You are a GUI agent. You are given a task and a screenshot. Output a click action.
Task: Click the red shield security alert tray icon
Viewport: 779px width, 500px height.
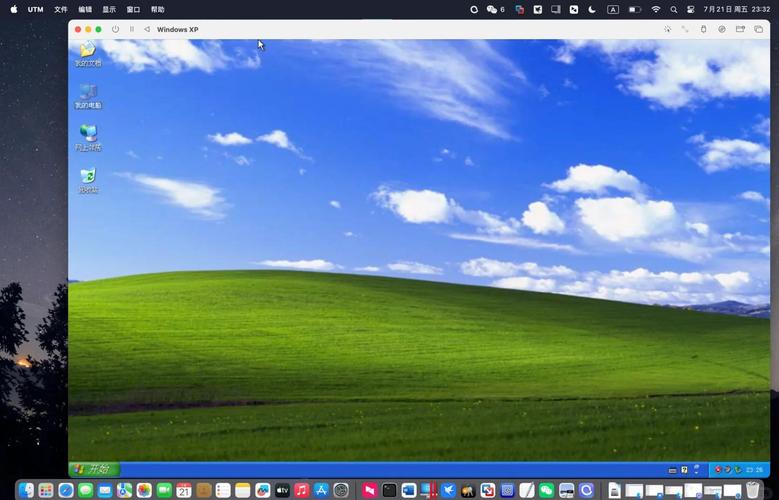pyautogui.click(x=717, y=469)
